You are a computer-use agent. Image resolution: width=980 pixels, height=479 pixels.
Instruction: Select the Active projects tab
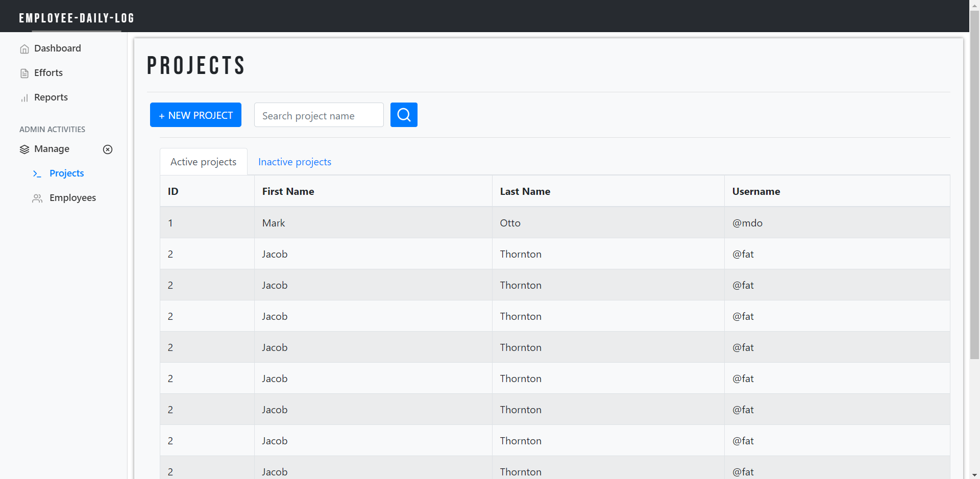point(203,161)
